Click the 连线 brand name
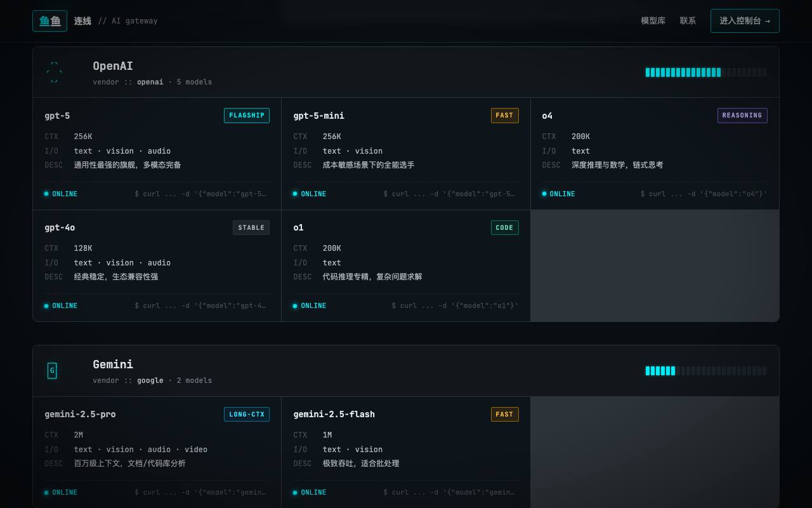The height and width of the screenshot is (508, 812). 82,21
